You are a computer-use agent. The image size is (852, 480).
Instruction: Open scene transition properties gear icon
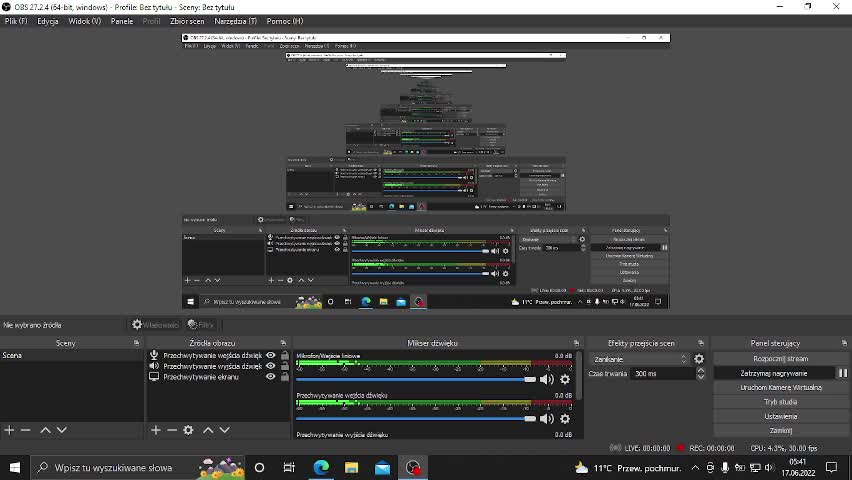(699, 359)
